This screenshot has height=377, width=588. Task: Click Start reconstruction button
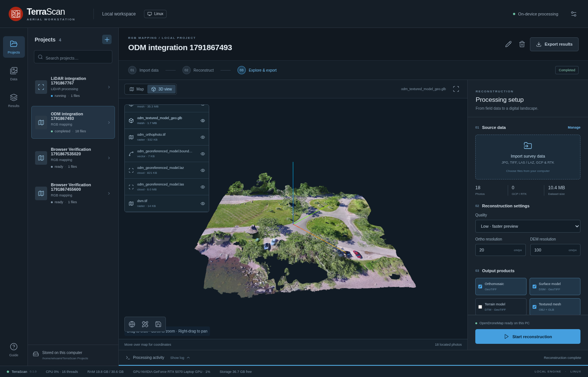[528, 337]
